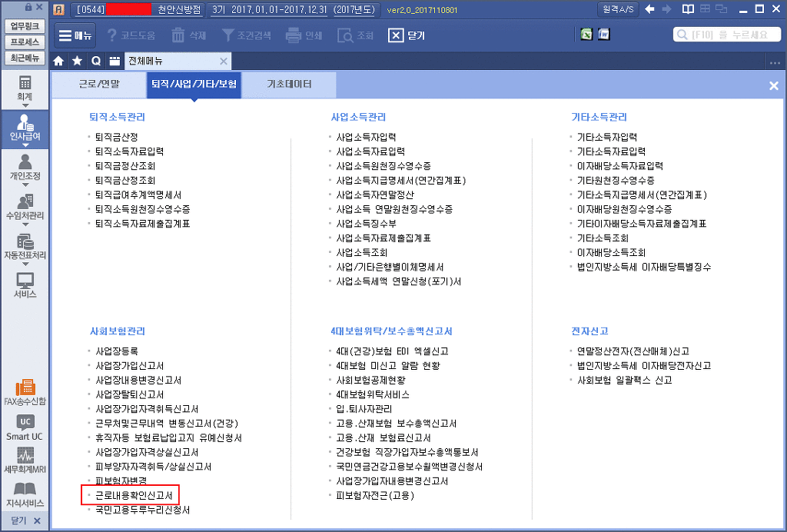
Task: Open the 조건검색 filter tool
Action: pos(228,35)
